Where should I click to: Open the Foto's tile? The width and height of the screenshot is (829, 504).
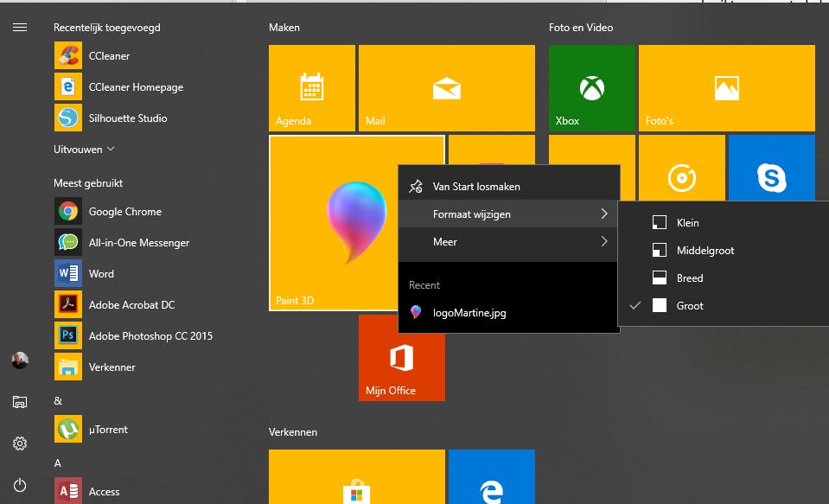coord(726,88)
